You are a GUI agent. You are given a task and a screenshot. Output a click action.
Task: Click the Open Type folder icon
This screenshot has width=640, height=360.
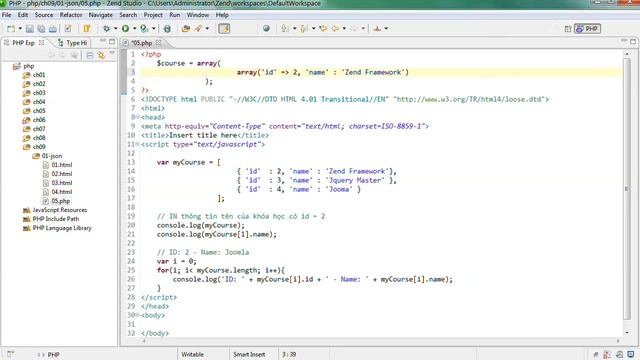point(186,29)
